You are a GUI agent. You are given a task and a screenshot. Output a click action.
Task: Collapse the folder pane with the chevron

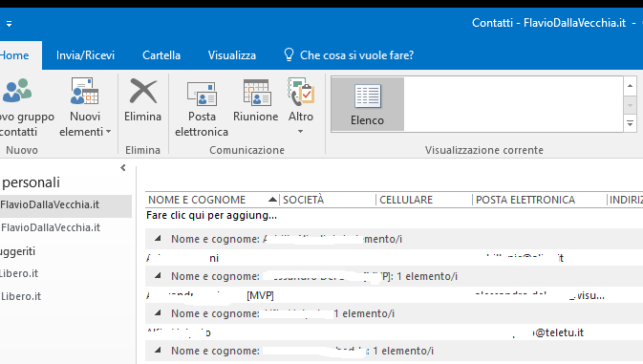(123, 167)
